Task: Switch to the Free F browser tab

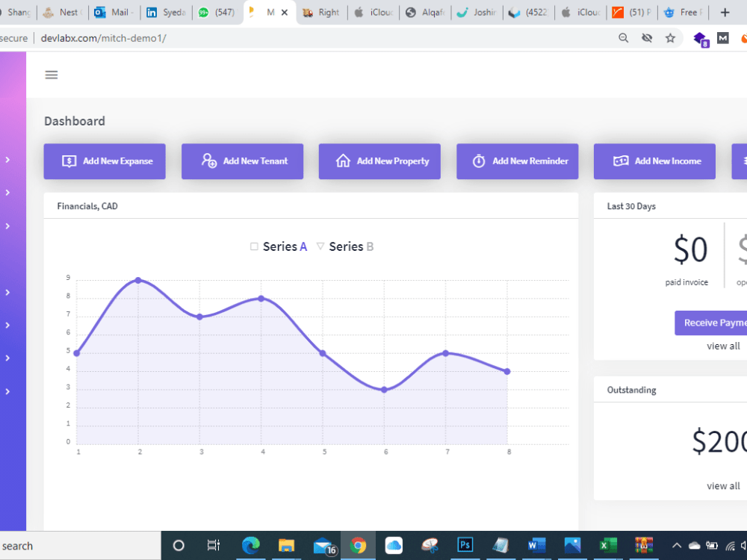Action: tap(684, 13)
